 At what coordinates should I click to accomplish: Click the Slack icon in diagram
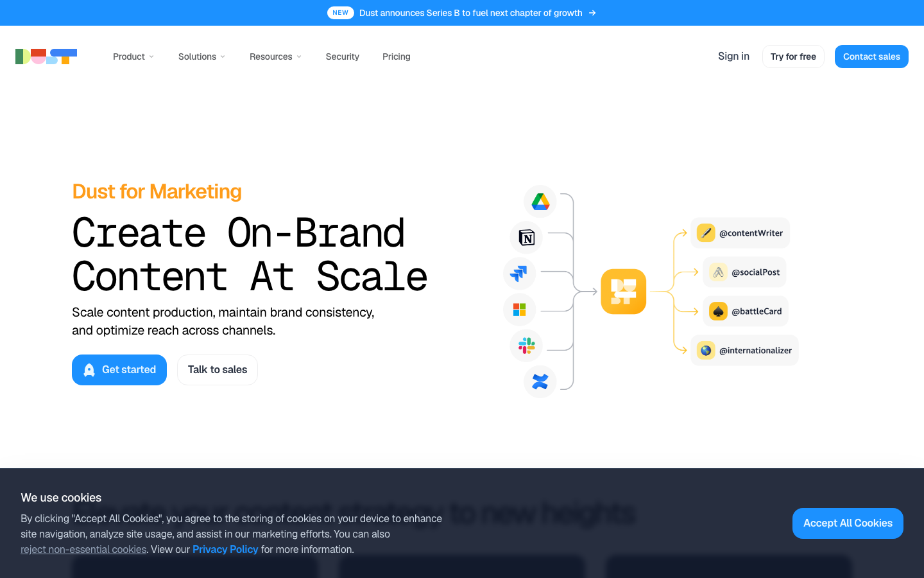[x=526, y=346]
